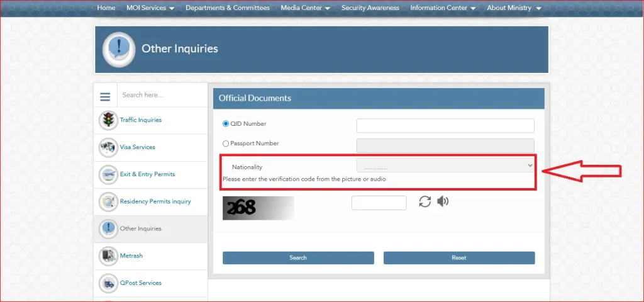Click the Reset button

pyautogui.click(x=459, y=257)
